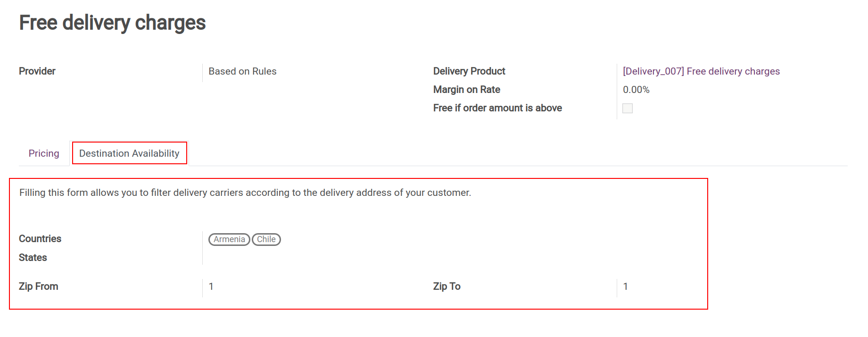The height and width of the screenshot is (337, 868).
Task: Click the Margin on Rate label
Action: [x=466, y=90]
